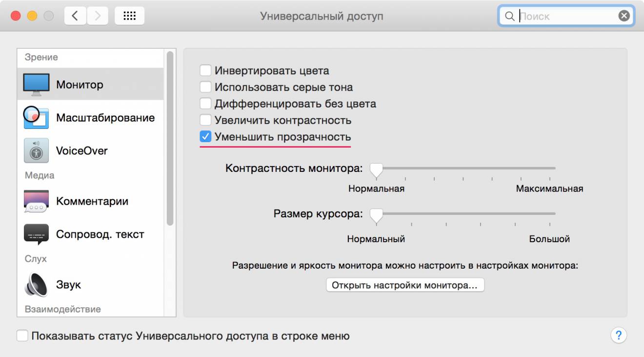Click the Большой label under cursor slider

tap(549, 239)
